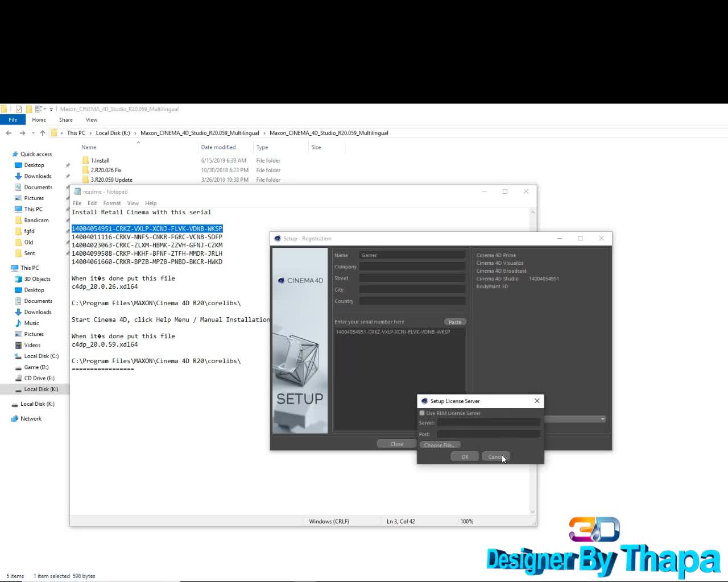The width and height of the screenshot is (728, 582).
Task: Click the Name field containing Gamer
Action: pyautogui.click(x=412, y=255)
